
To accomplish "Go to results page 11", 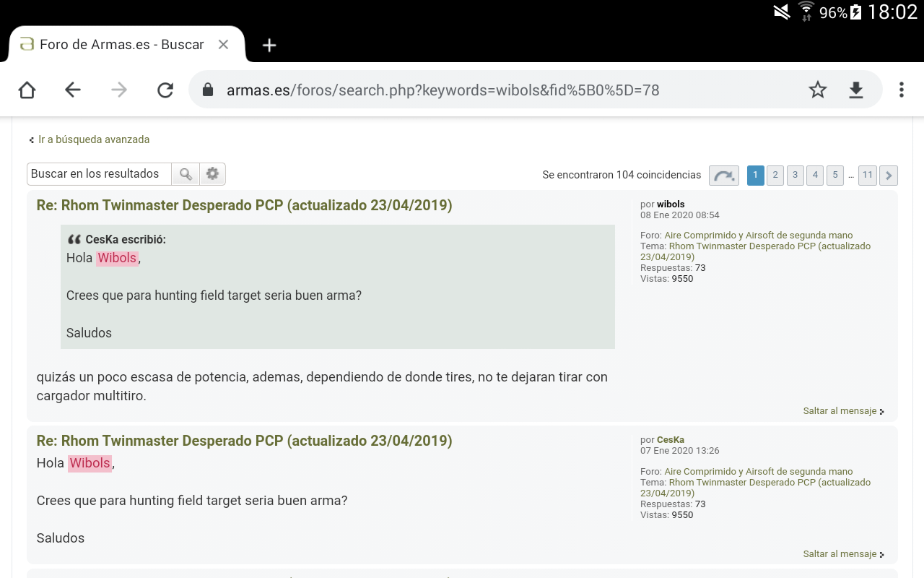I will [x=867, y=176].
